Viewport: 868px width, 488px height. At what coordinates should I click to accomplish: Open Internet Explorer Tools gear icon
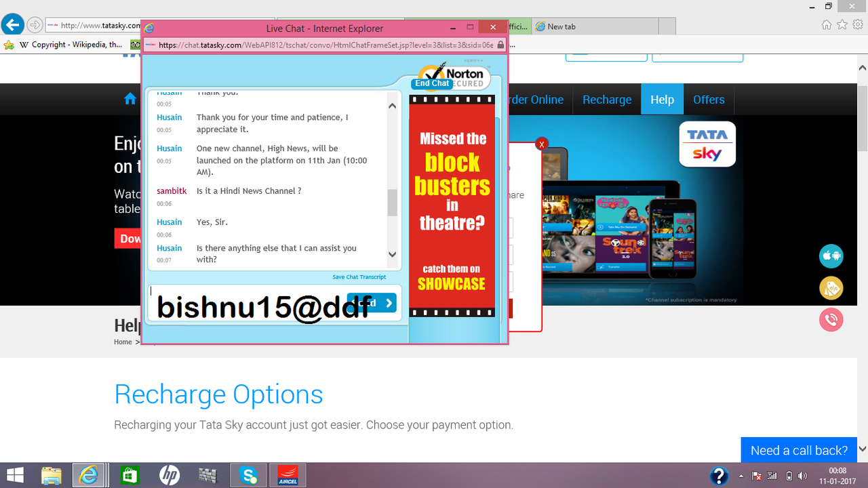(858, 25)
